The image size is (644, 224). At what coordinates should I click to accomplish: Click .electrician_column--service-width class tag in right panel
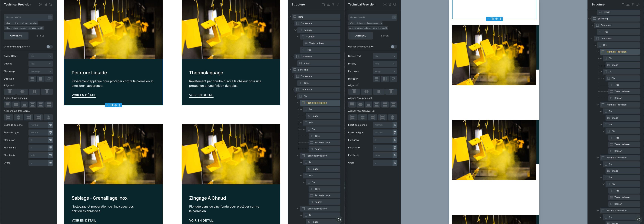coord(369,28)
